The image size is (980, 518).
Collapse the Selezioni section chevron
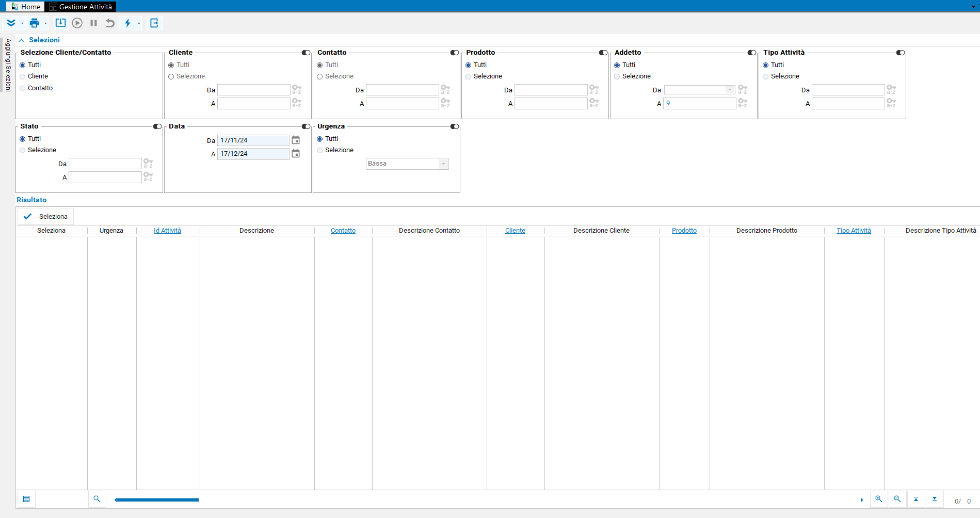click(21, 40)
